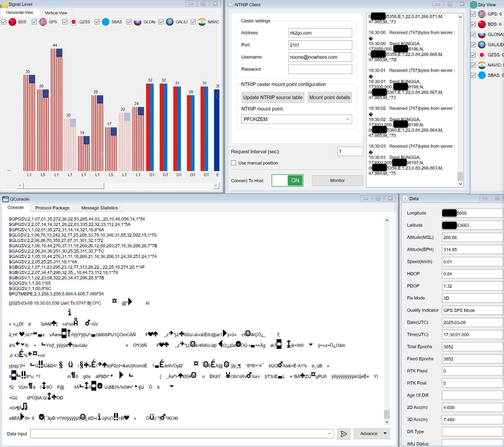This screenshot has width=504, height=447.
Task: Click the USA flag GPS icon in Signal Level
Action: (43, 22)
